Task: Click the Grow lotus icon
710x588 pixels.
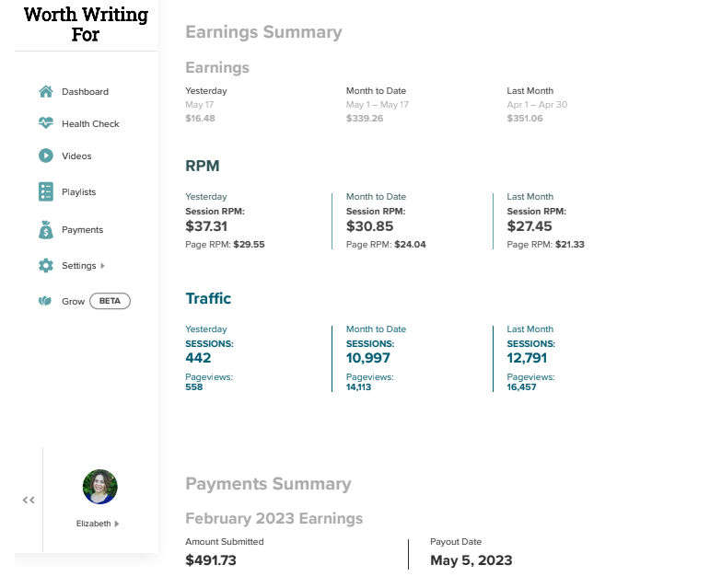Action: pos(45,301)
